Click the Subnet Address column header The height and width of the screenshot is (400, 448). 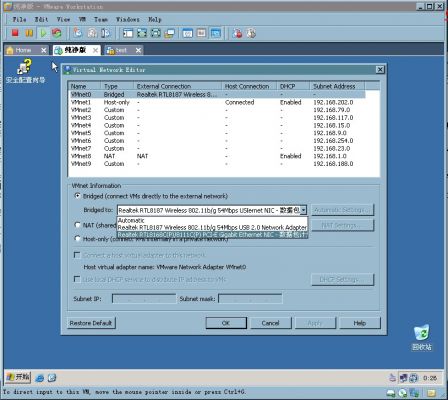337,86
